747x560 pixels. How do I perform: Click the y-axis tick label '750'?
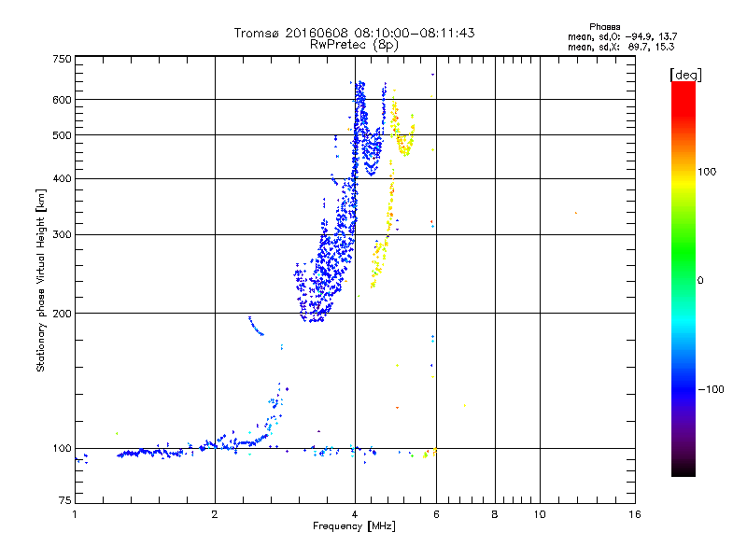tap(62, 59)
